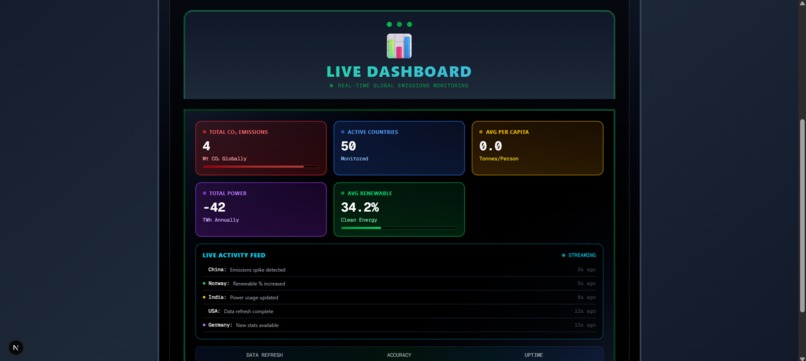Select the India power usage feed row
Screen dimensions: 806x361
tap(399, 297)
